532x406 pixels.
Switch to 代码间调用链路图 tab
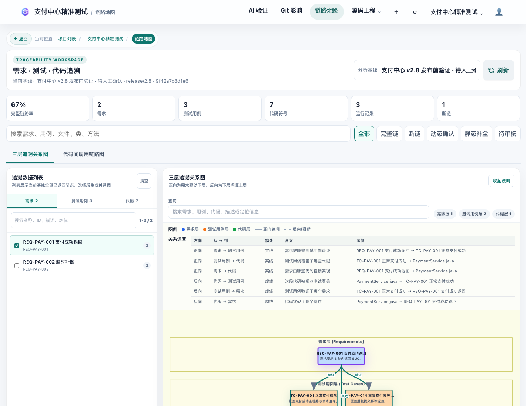point(83,154)
